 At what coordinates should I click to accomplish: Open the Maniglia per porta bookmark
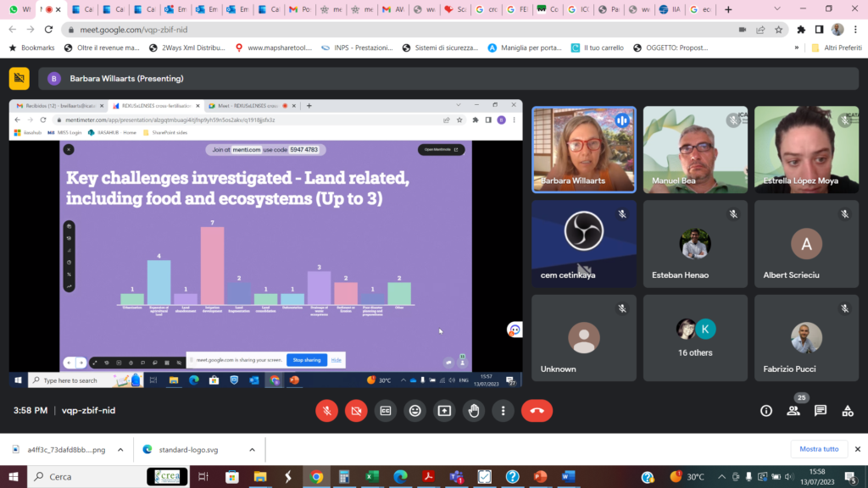(x=525, y=47)
